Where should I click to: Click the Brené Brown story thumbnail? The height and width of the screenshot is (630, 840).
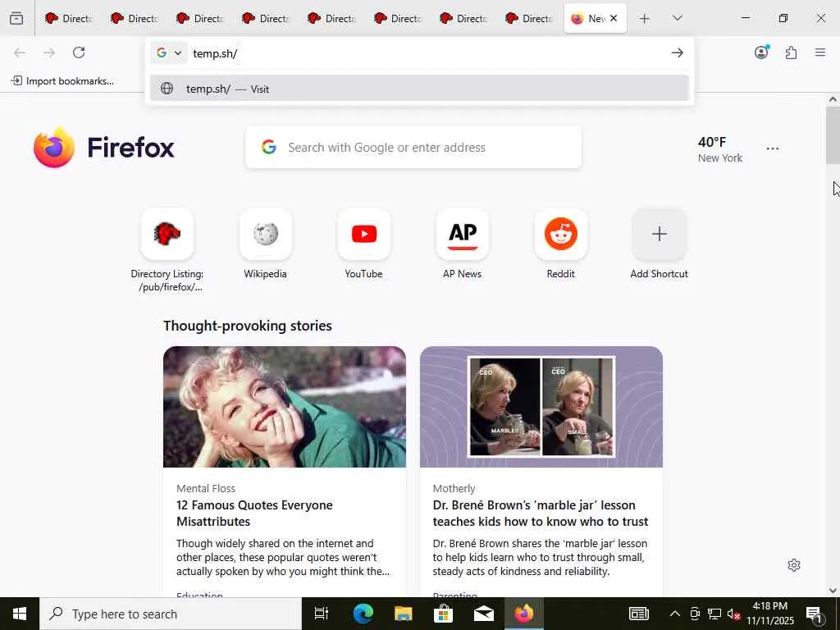tap(541, 407)
